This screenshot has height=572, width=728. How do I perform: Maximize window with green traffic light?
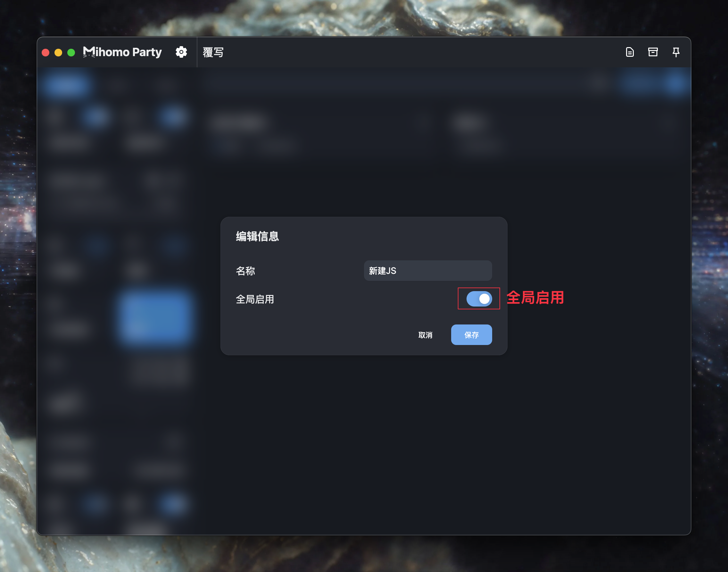[71, 53]
